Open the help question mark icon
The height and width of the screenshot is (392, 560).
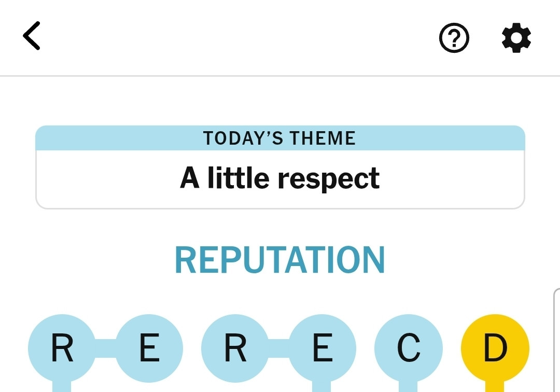coord(454,38)
